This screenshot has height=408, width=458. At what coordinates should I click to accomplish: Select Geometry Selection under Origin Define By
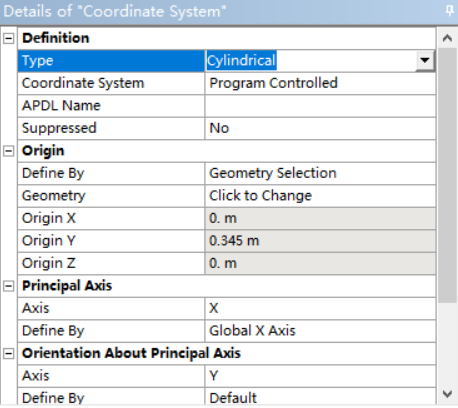(x=320, y=173)
